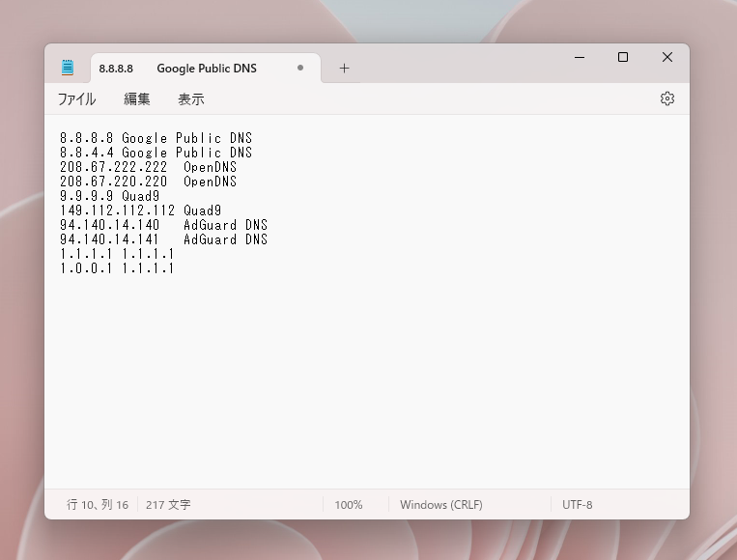Image resolution: width=737 pixels, height=560 pixels.
Task: Click the 94.140.14.141 AdGuard DNS line
Action: (163, 239)
